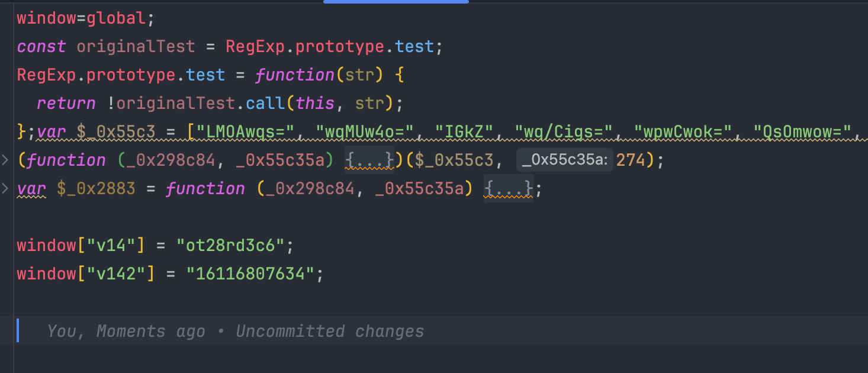Click the $_0x2883 variable name
Viewport: 868px width, 373px height.
pyautogui.click(x=96, y=188)
